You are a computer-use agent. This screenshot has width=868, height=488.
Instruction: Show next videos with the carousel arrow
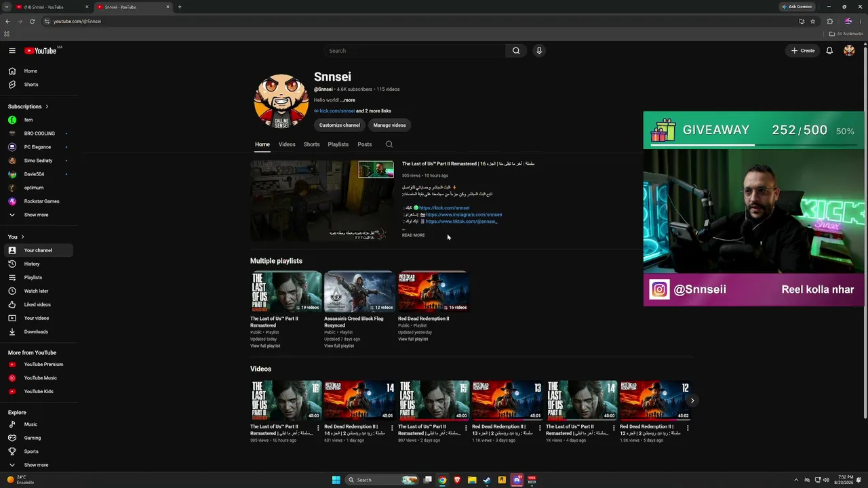(692, 401)
